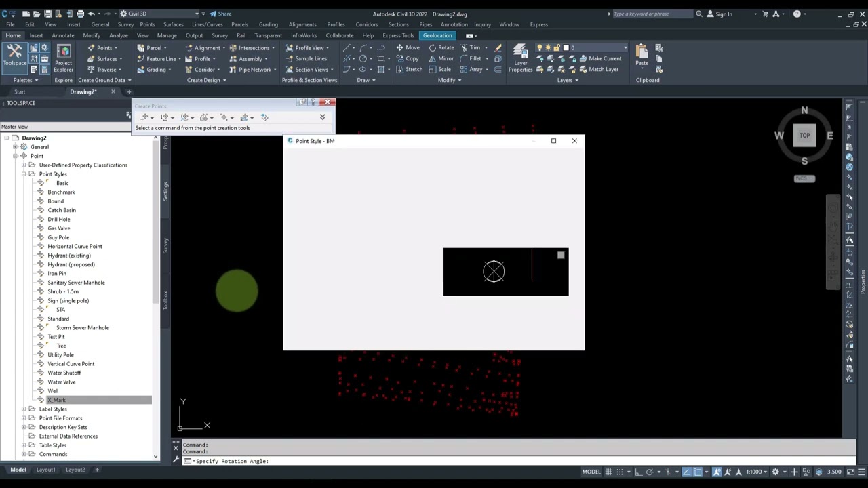Click Match Layer button
The image size is (868, 488).
[x=598, y=69]
